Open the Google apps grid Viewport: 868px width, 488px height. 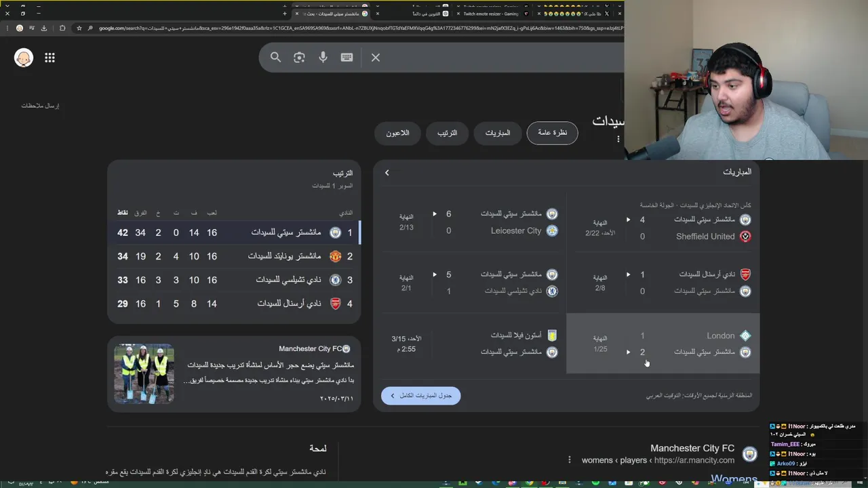click(x=50, y=58)
